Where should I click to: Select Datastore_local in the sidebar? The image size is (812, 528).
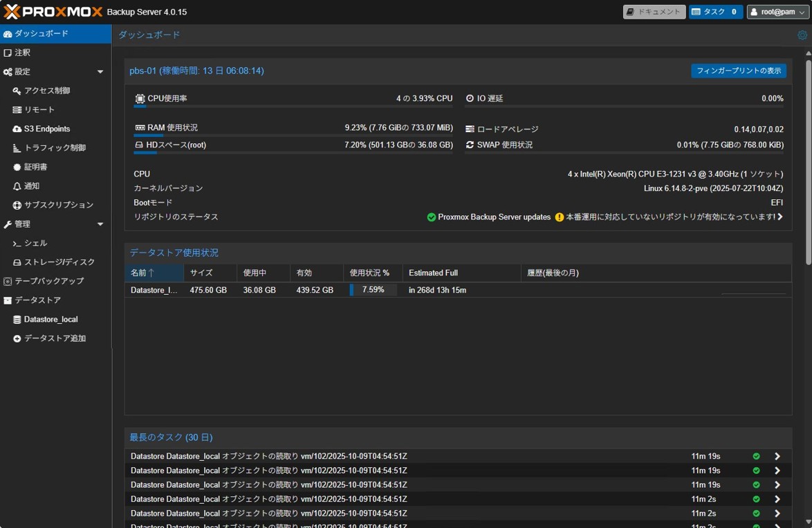pyautogui.click(x=50, y=320)
